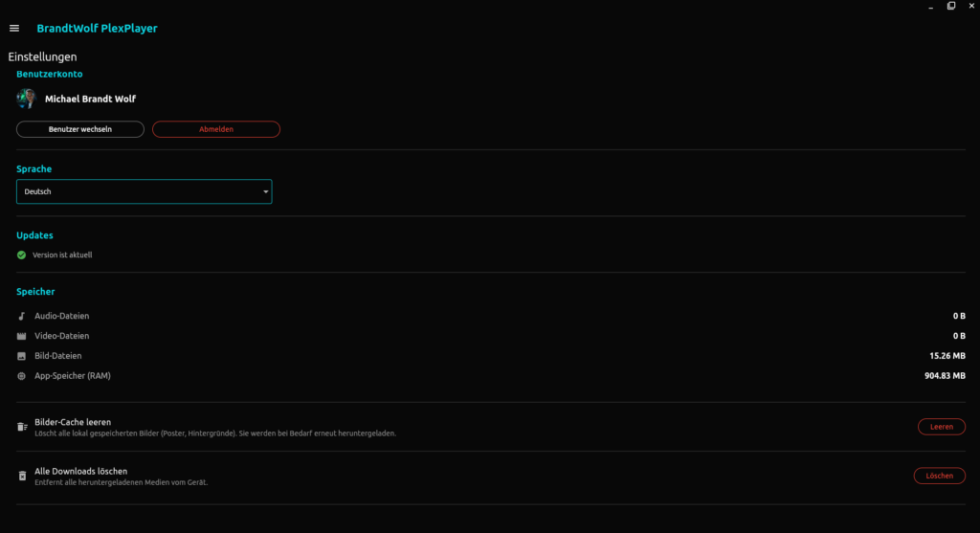Click the BrandtWolf PlexPlayer title
This screenshot has width=980, height=533.
[97, 29]
